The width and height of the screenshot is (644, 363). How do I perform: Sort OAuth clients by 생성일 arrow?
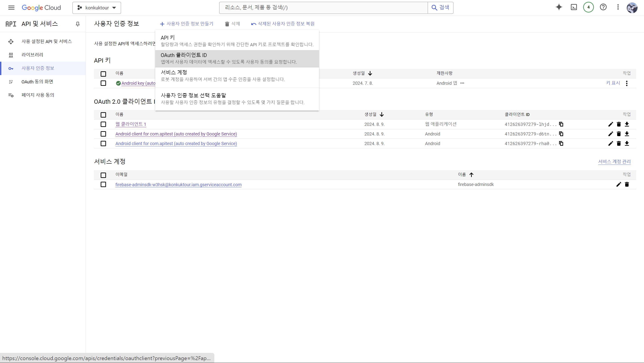(382, 114)
